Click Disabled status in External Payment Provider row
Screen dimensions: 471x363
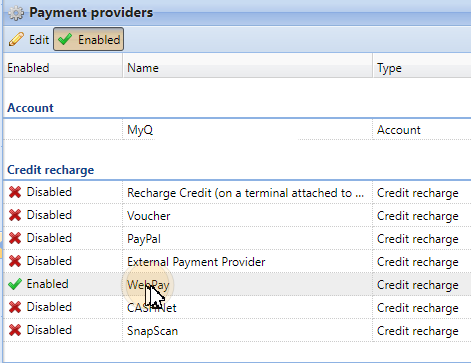[x=49, y=261]
